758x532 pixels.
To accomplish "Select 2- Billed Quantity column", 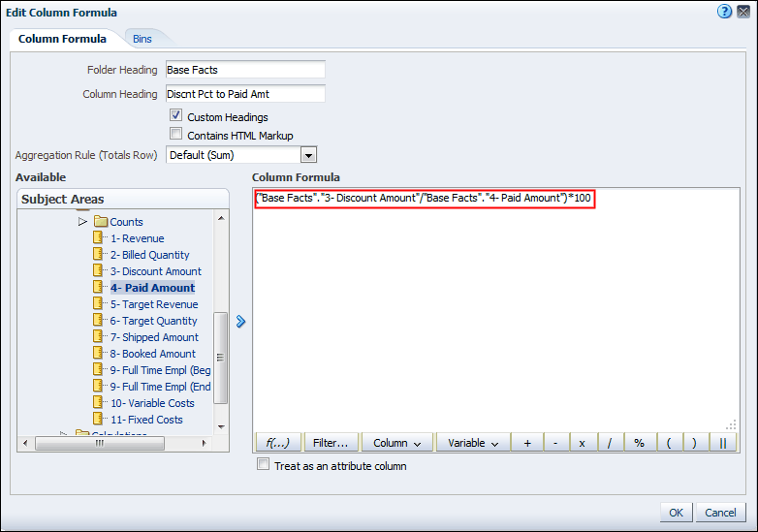I will pyautogui.click(x=150, y=255).
